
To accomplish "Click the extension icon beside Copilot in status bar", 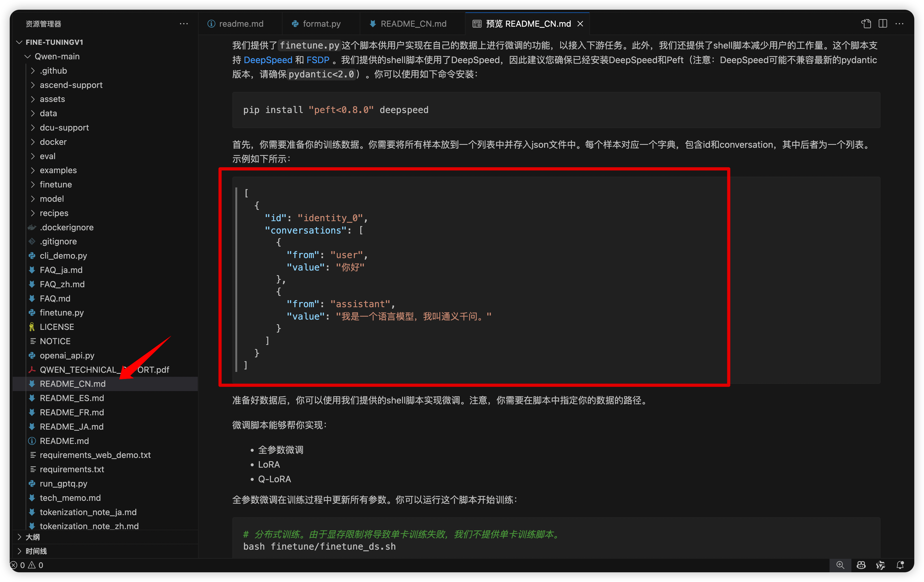I will click(881, 565).
